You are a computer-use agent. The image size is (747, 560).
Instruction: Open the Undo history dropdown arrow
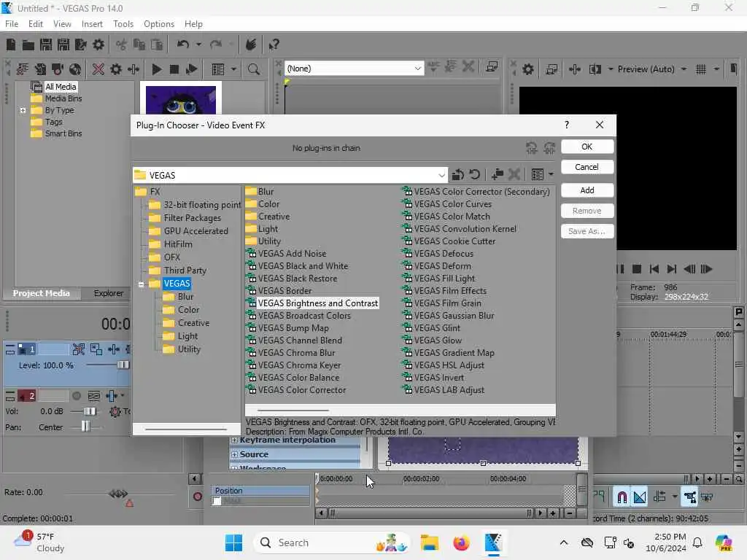point(198,44)
